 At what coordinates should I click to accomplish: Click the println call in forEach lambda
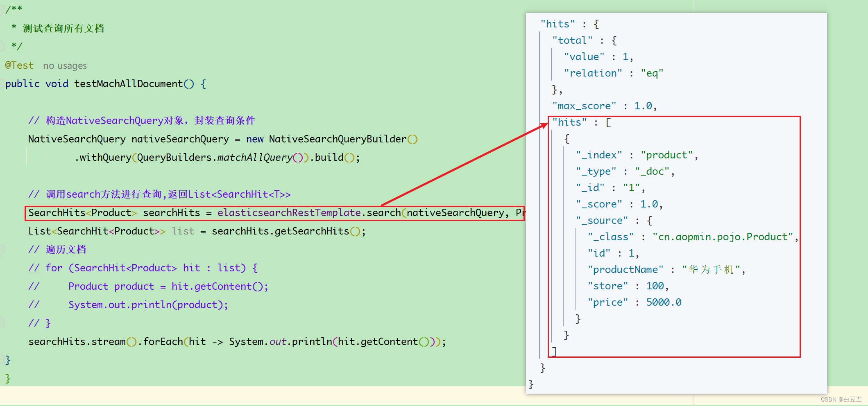pos(312,342)
